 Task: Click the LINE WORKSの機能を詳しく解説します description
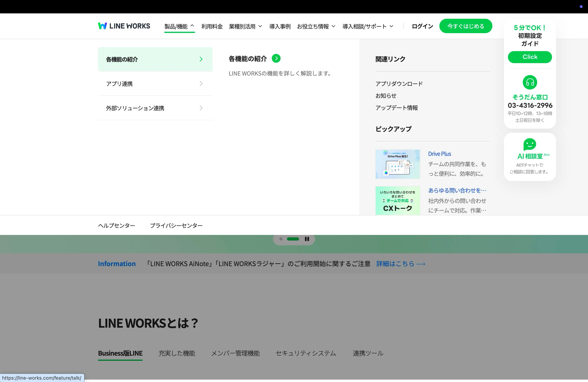coord(280,74)
